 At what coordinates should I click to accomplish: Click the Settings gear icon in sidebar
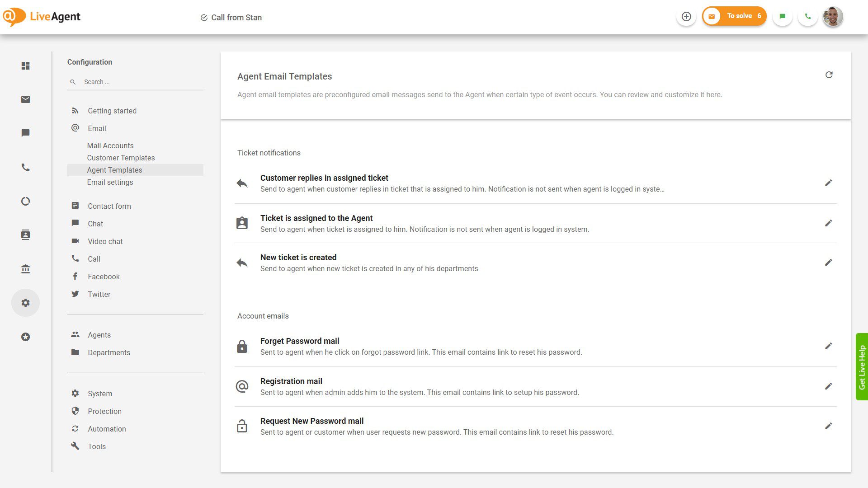click(25, 303)
